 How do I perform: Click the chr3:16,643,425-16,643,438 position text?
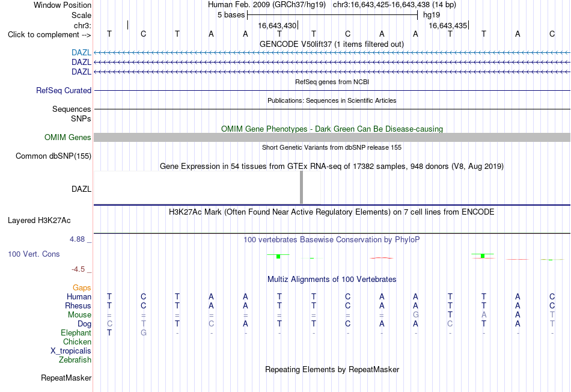(x=394, y=5)
